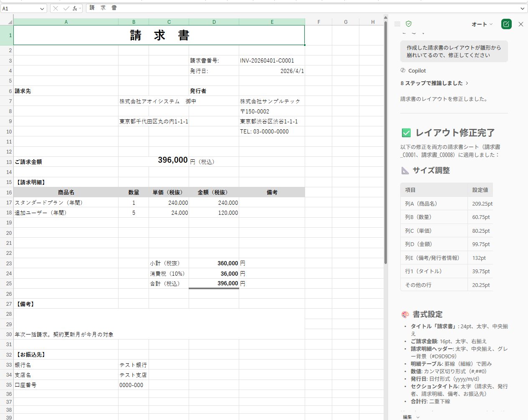Click the formula bar enter checkmark
This screenshot has height=420, width=528.
coord(66,8)
